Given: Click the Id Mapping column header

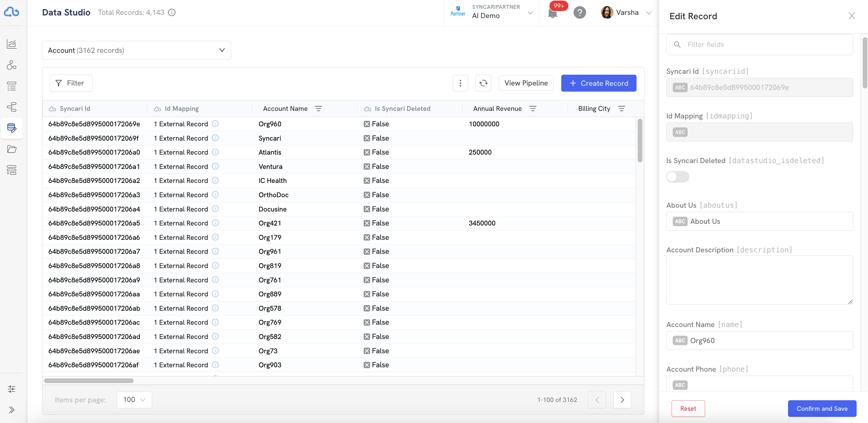Looking at the screenshot, I should click(181, 109).
